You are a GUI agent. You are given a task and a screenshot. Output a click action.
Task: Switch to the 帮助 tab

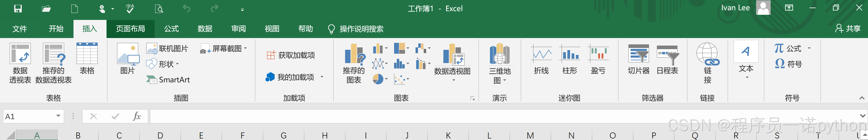pyautogui.click(x=306, y=29)
